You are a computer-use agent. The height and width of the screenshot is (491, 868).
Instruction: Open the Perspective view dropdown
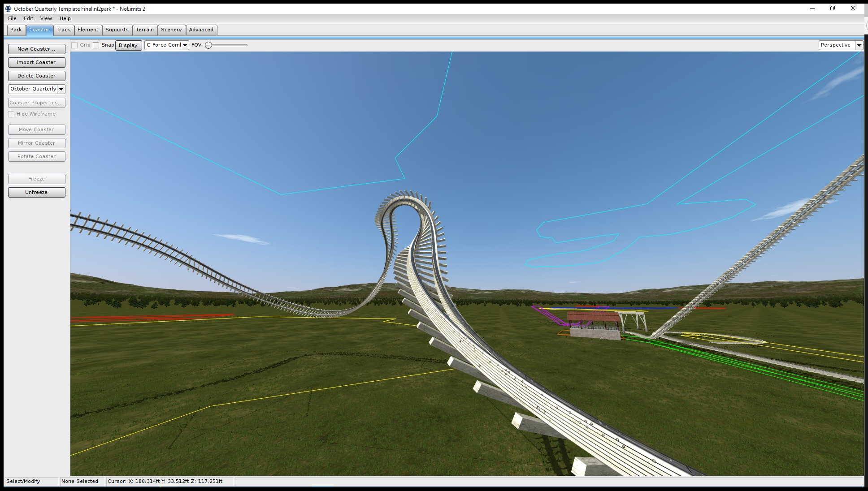859,45
